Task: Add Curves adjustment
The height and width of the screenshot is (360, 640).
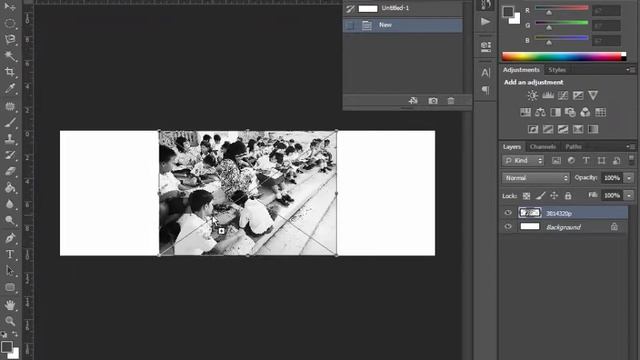Action: pyautogui.click(x=563, y=96)
